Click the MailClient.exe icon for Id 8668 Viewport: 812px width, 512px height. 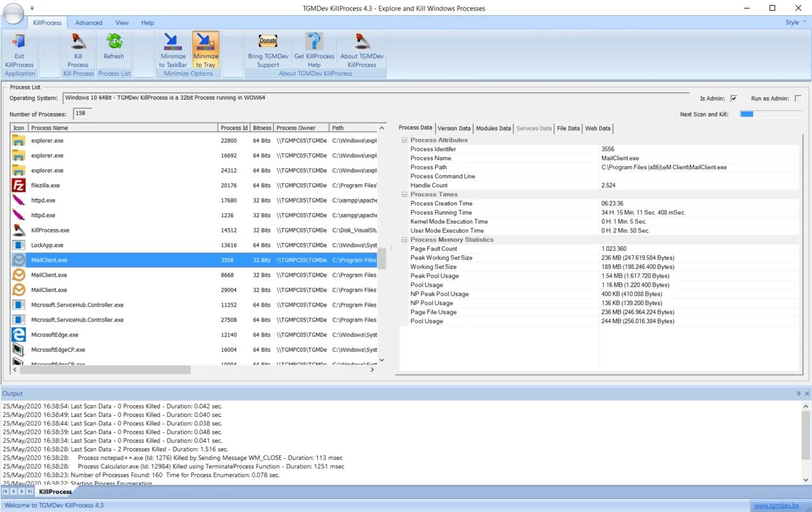(19, 275)
